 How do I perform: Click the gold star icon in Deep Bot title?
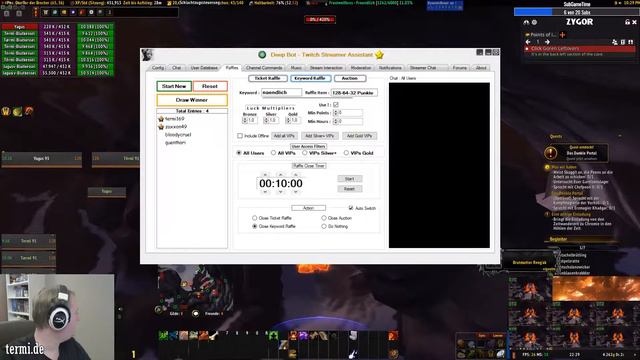[x=379, y=55]
